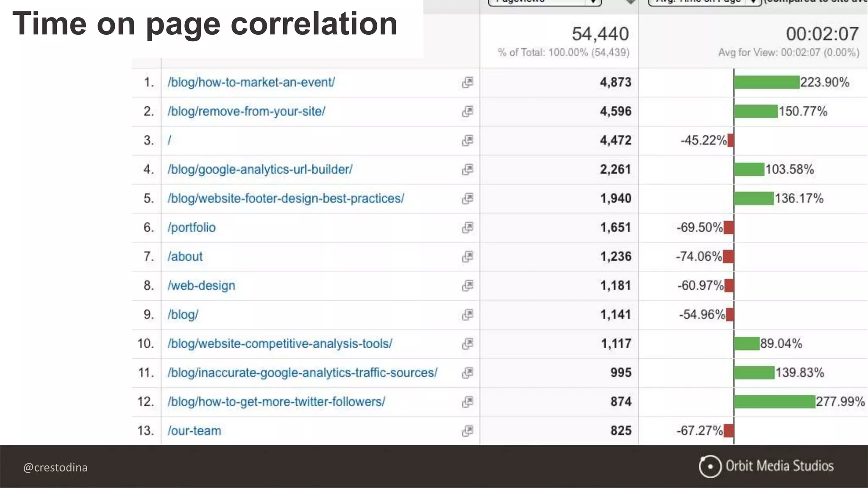Select pageviews value 4,596

pyautogui.click(x=615, y=111)
